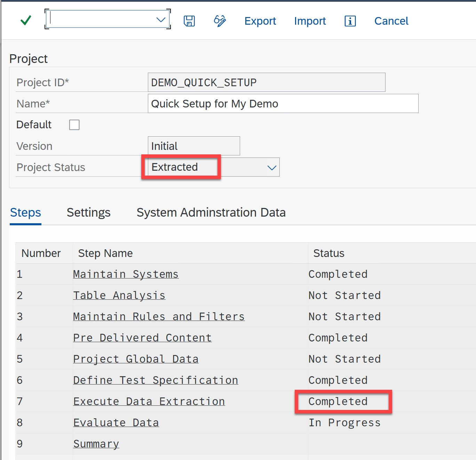The height and width of the screenshot is (460, 476).
Task: Click the pencil edit icon in the toolbar
Action: coord(219,21)
